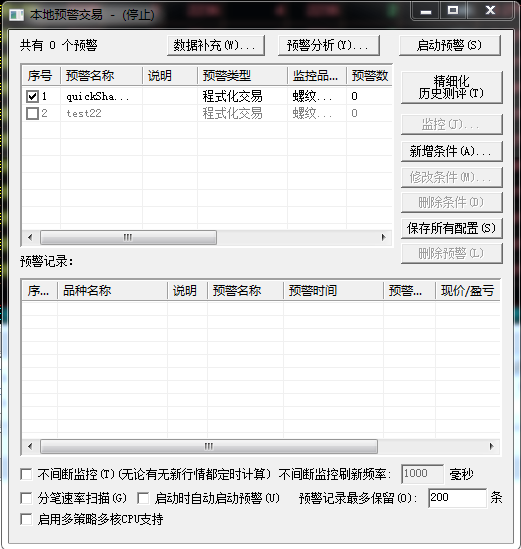This screenshot has width=521, height=549.
Task: Click left arrow of alert list scrollbar
Action: 30,237
